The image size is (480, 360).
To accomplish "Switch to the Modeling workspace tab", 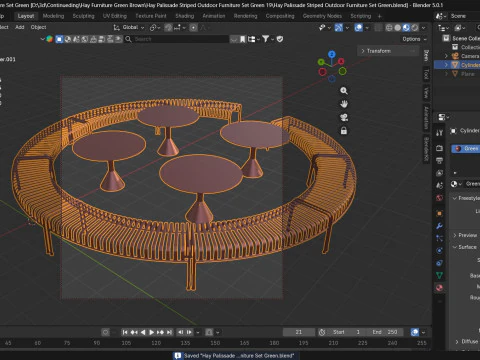I will (x=53, y=16).
